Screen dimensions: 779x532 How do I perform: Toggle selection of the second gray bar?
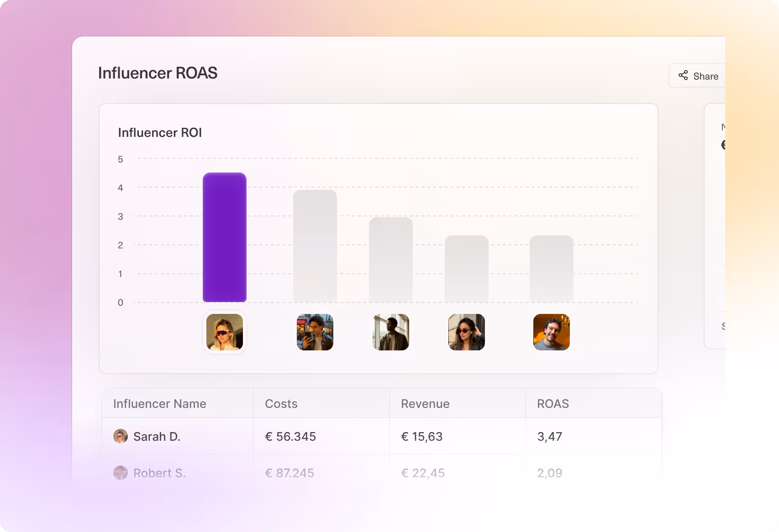[x=315, y=246]
